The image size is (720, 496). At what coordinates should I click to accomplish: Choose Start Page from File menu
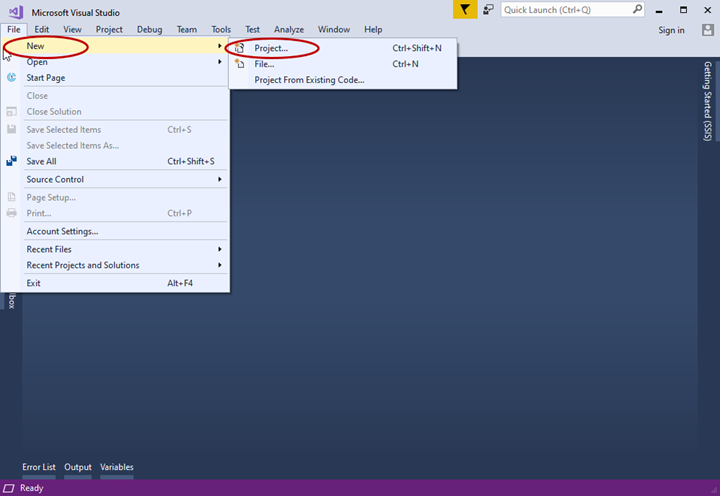115,78
